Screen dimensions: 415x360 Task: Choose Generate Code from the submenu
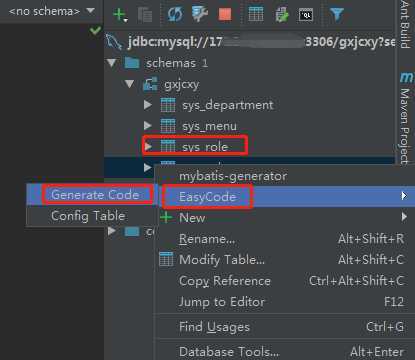[95, 195]
